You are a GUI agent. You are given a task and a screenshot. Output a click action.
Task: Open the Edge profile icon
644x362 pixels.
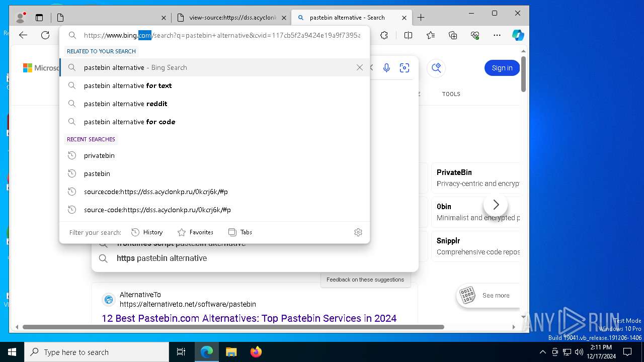tap(21, 18)
